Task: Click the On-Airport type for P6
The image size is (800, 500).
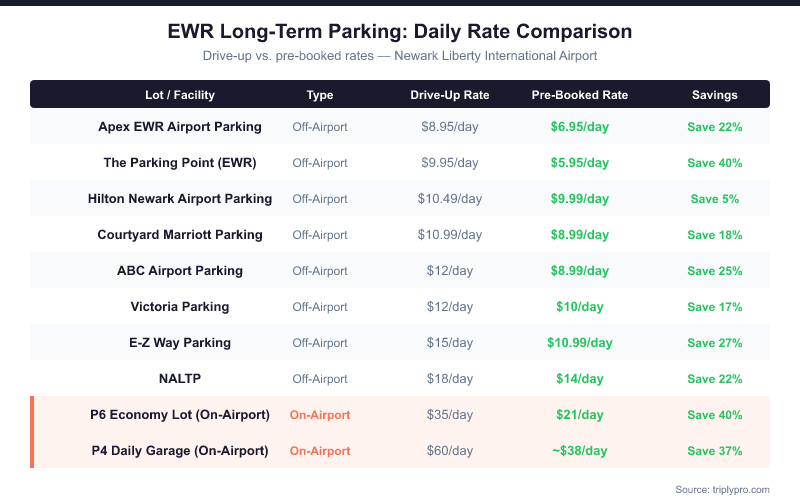Action: pyautogui.click(x=320, y=415)
